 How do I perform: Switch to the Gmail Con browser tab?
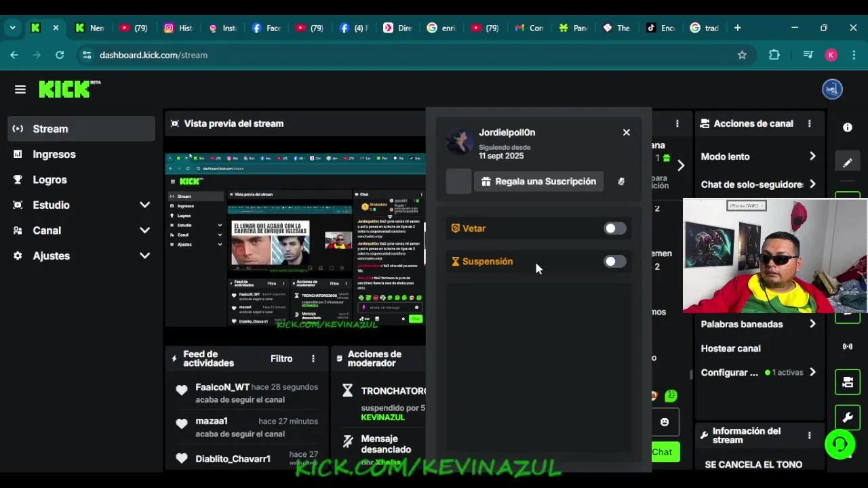[529, 28]
